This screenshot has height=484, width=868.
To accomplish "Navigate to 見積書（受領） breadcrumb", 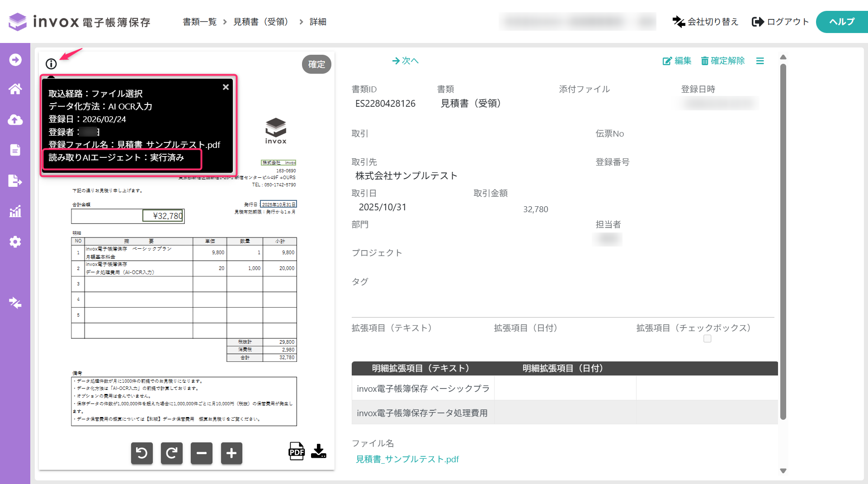I will [262, 22].
